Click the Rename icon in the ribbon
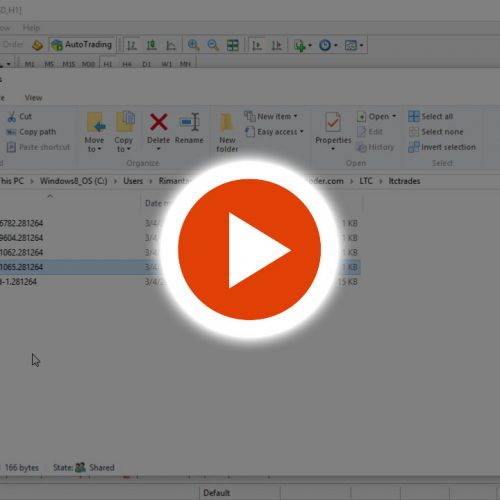The width and height of the screenshot is (500, 500). point(189,122)
